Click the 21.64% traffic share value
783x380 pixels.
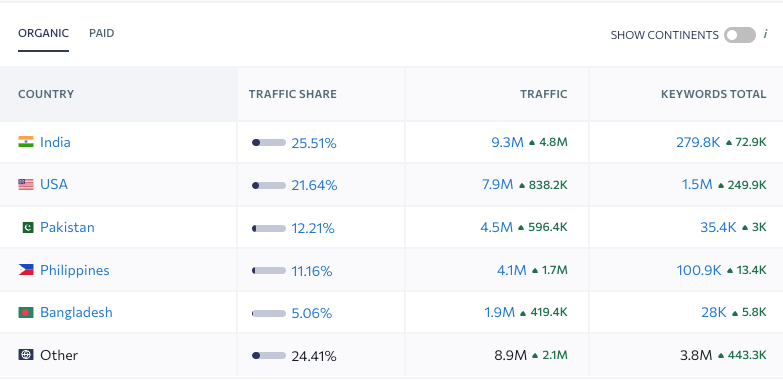(315, 185)
